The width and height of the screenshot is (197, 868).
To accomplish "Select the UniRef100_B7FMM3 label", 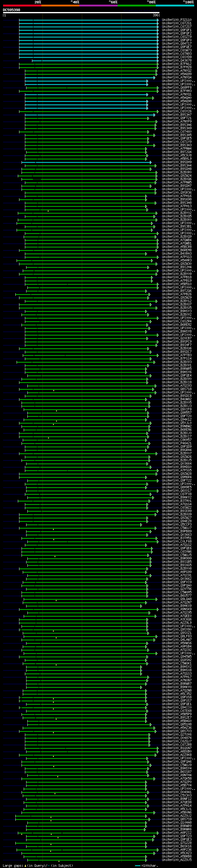I will [176, 91].
